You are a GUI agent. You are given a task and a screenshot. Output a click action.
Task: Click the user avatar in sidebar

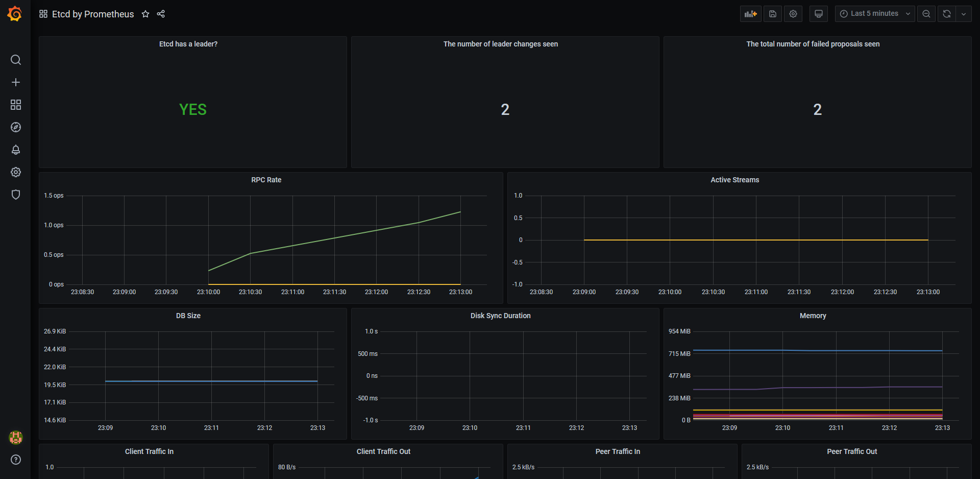[x=16, y=437]
